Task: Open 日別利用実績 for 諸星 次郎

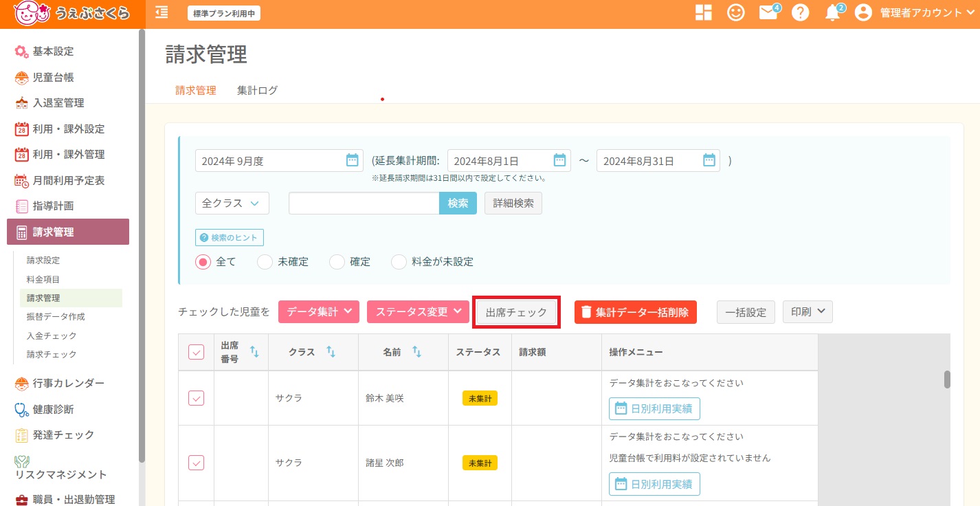Action: coord(654,484)
